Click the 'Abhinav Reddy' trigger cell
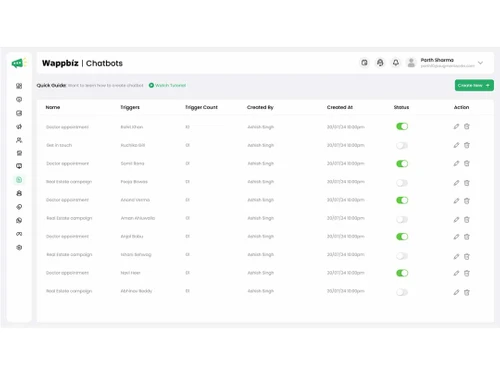500x375 pixels. [136, 291]
